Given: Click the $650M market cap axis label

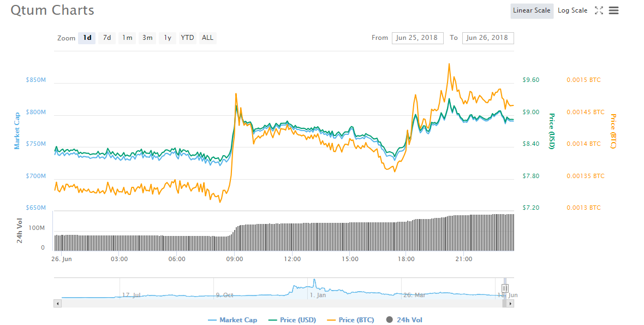Looking at the screenshot, I should pyautogui.click(x=35, y=208).
